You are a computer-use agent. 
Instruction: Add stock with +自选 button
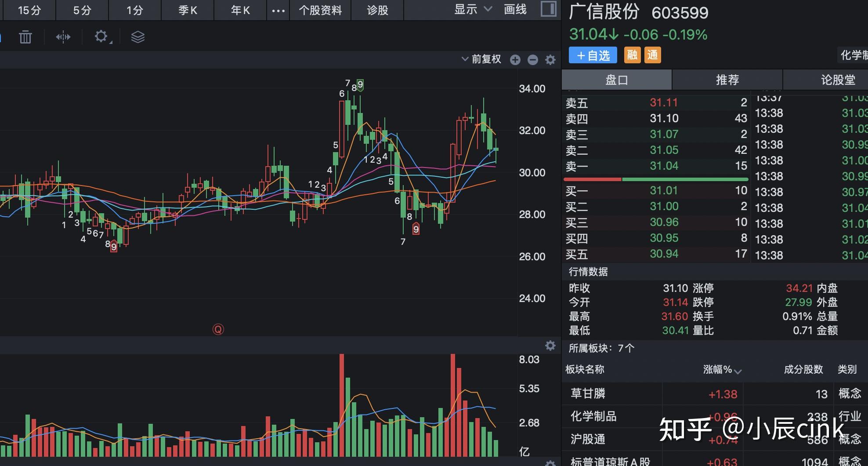(x=593, y=55)
